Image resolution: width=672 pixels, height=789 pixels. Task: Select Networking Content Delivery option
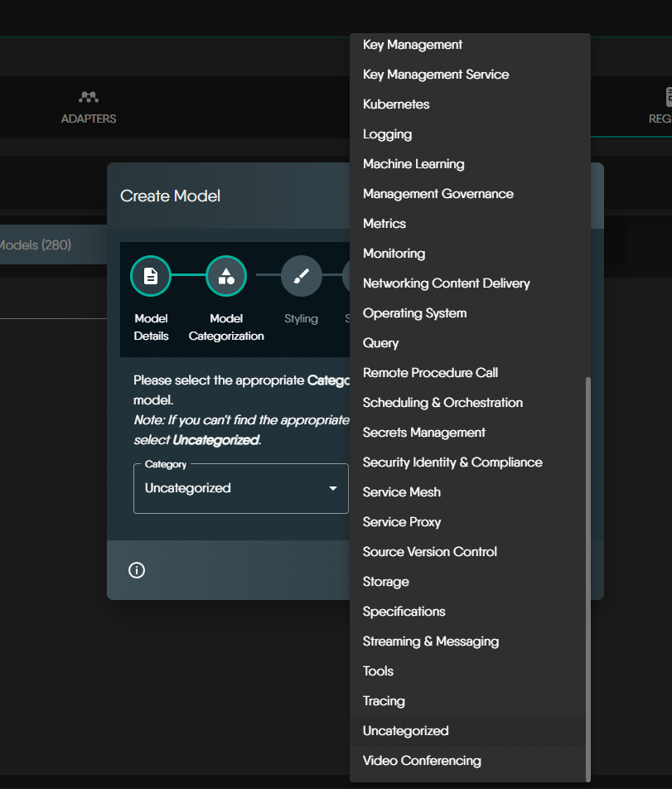[447, 283]
